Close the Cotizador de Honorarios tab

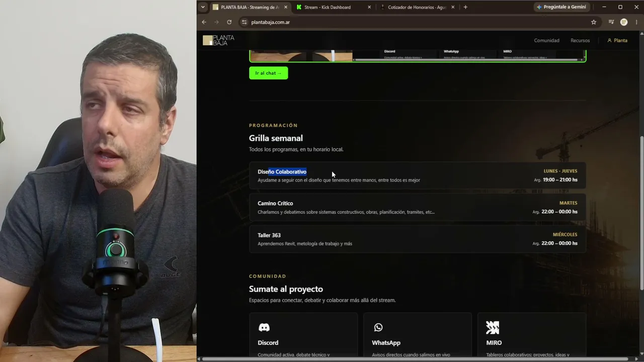coord(453,7)
